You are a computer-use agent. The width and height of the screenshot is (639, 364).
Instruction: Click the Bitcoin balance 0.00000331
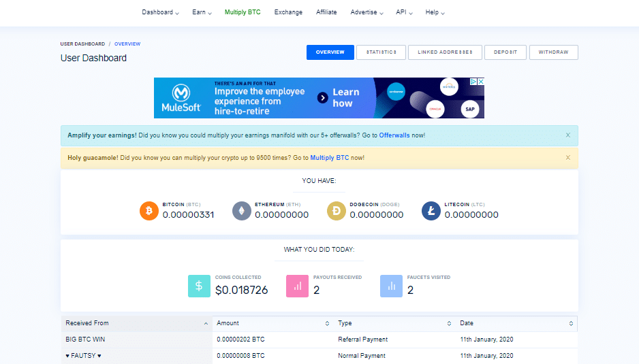pyautogui.click(x=188, y=214)
